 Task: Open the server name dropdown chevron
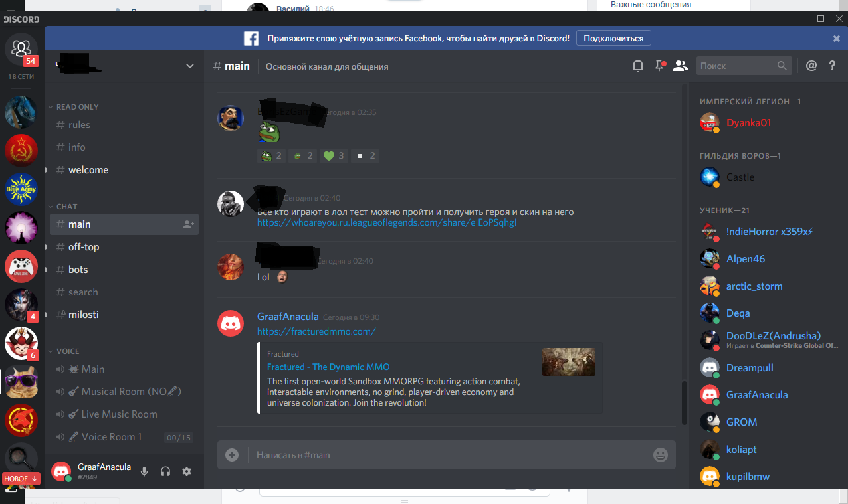click(x=190, y=66)
